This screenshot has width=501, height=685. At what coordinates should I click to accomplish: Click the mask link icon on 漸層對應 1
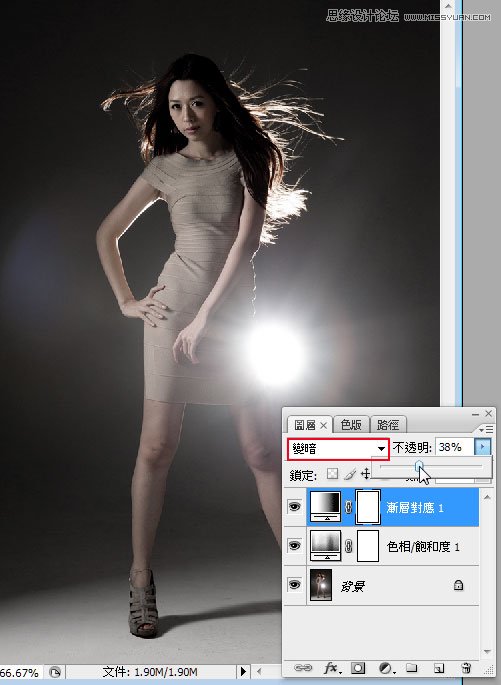pyautogui.click(x=348, y=507)
